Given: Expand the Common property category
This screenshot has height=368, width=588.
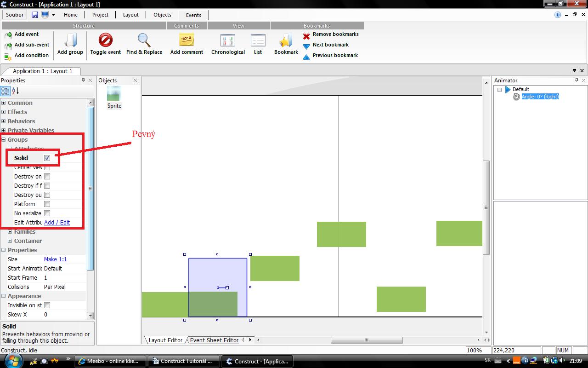Looking at the screenshot, I should [x=4, y=103].
